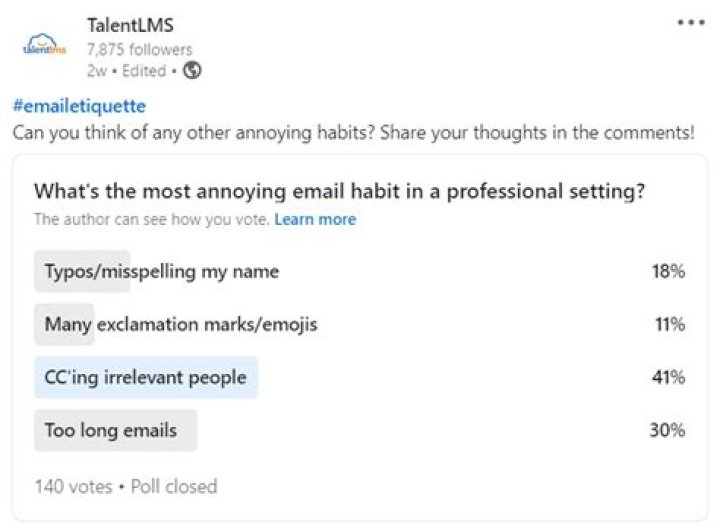The image size is (720, 529).
Task: Select the Typos/misspelling my name option
Action: point(161,271)
